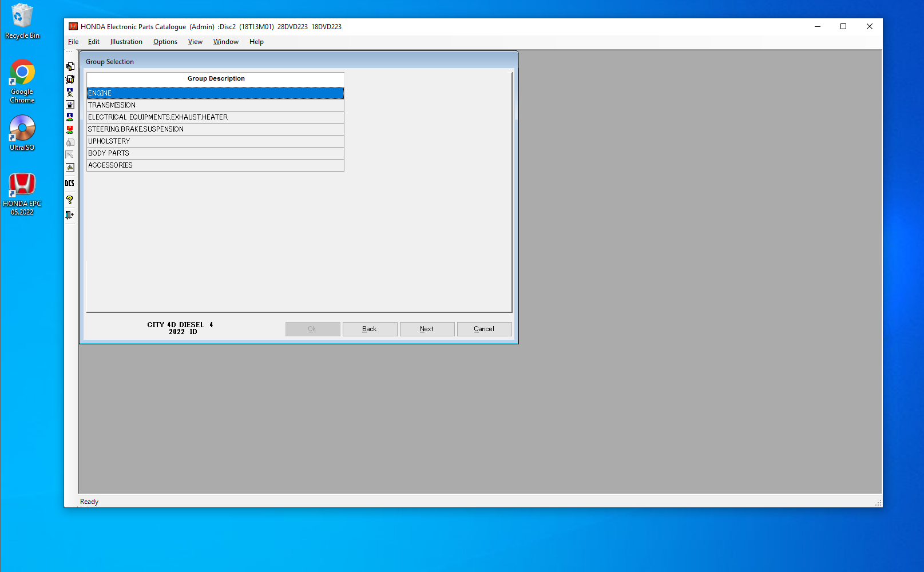Click the top stacked-pages toolbar icon
Screen dimensions: 924x572
70,67
